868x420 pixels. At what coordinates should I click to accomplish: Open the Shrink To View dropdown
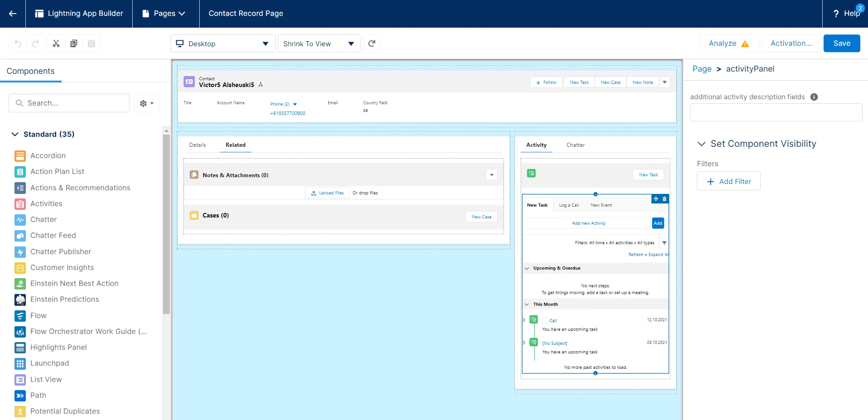click(318, 43)
